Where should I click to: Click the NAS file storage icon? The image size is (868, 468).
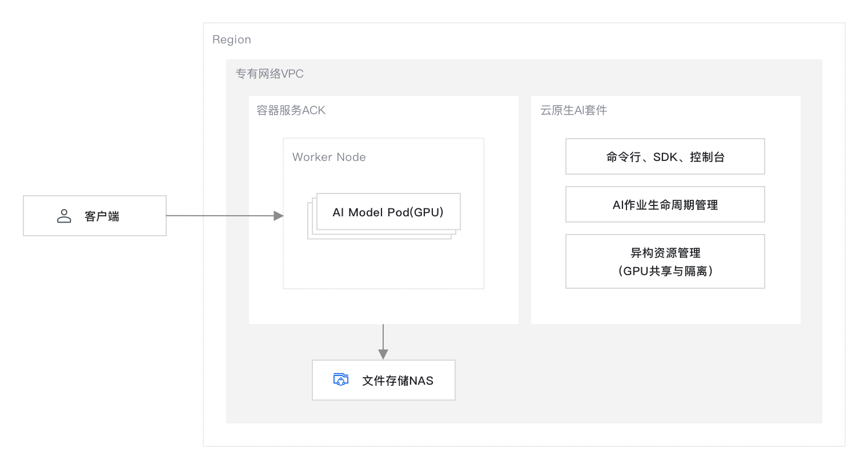341,380
